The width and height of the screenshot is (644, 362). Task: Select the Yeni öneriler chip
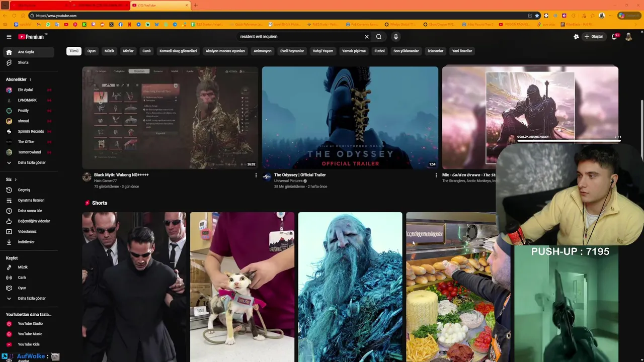[462, 51]
